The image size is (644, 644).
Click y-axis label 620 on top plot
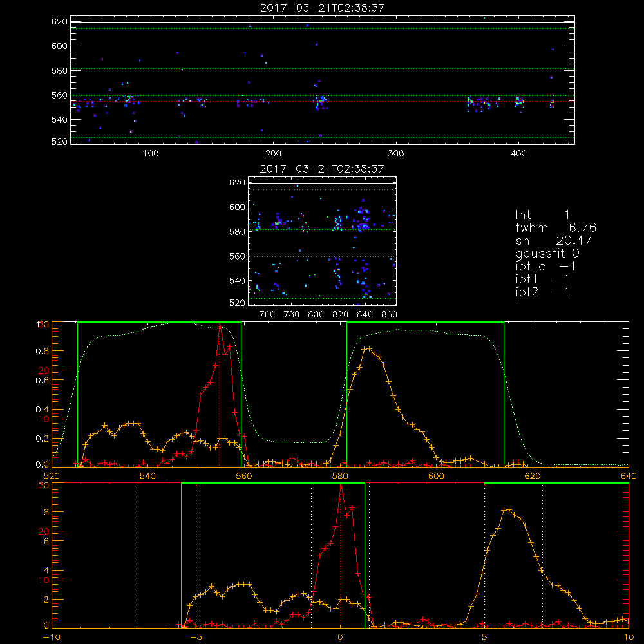pos(59,22)
